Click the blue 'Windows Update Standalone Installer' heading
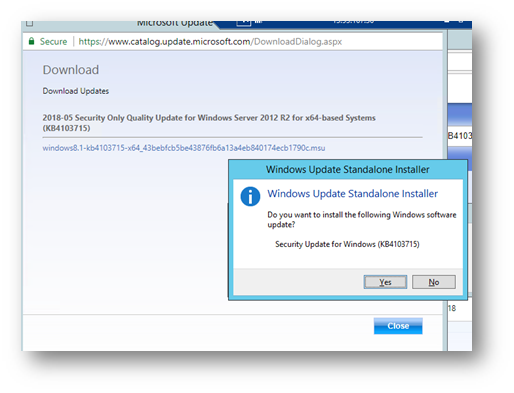Screen dimensions: 514x393 pyautogui.click(x=352, y=194)
